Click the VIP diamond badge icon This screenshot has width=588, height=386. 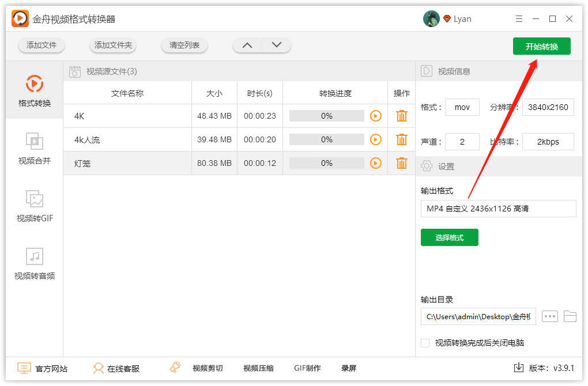[x=447, y=18]
